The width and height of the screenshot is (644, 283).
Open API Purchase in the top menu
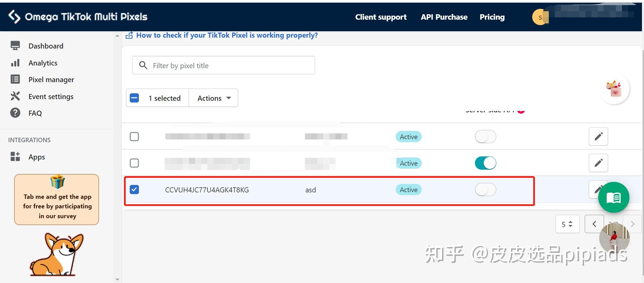point(444,17)
